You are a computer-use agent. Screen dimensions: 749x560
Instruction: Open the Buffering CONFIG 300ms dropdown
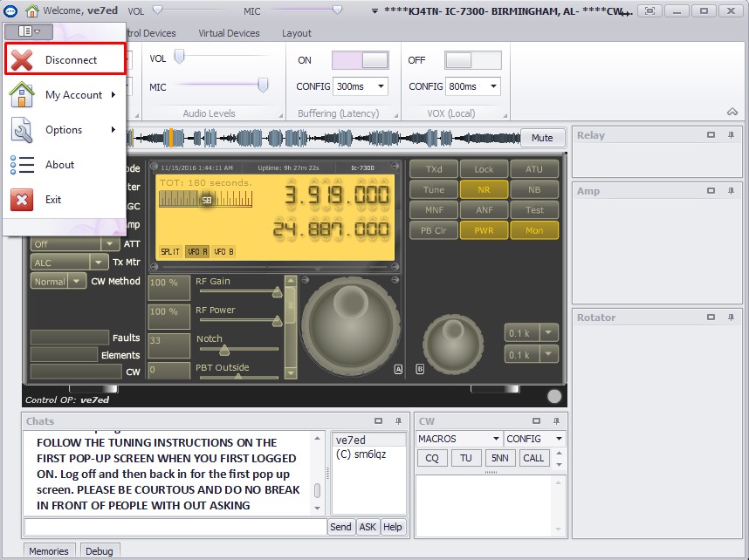pyautogui.click(x=381, y=86)
